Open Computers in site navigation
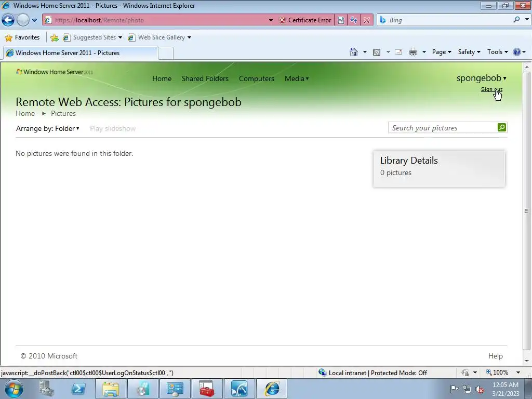The width and height of the screenshot is (532, 399). point(257,78)
